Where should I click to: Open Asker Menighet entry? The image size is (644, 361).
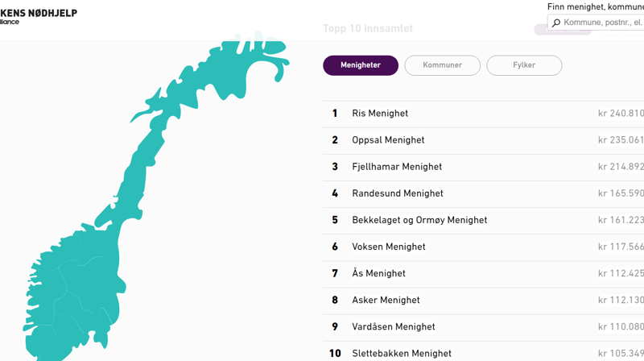click(386, 300)
